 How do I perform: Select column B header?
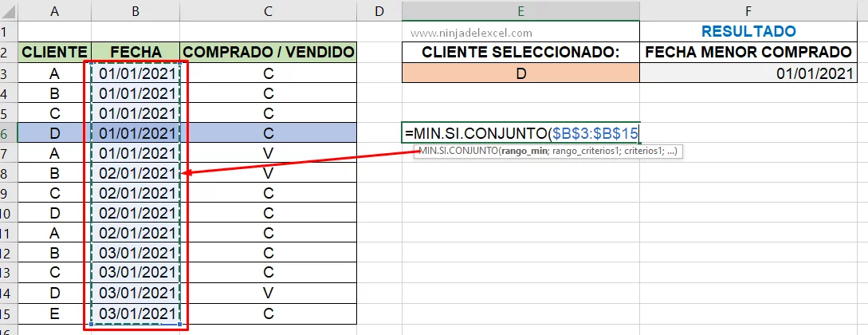pyautogui.click(x=136, y=10)
